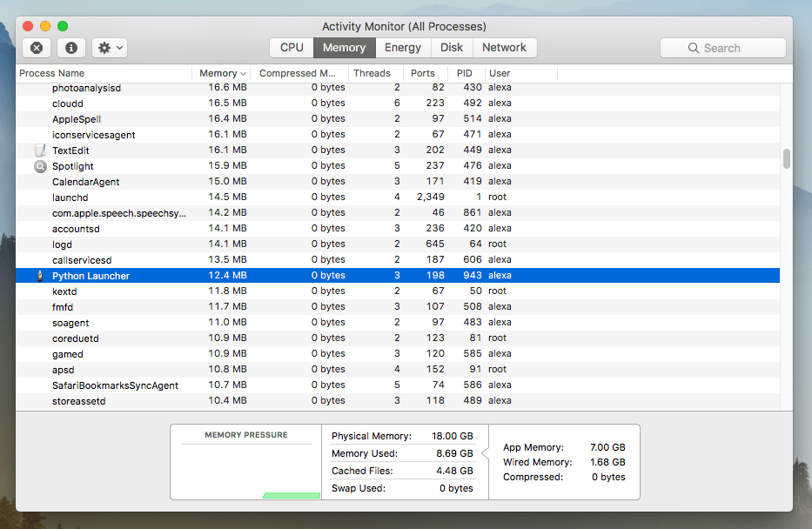Click Spotlight's magnifying glass process icon
Viewport: 812px width, 529px height.
click(39, 165)
